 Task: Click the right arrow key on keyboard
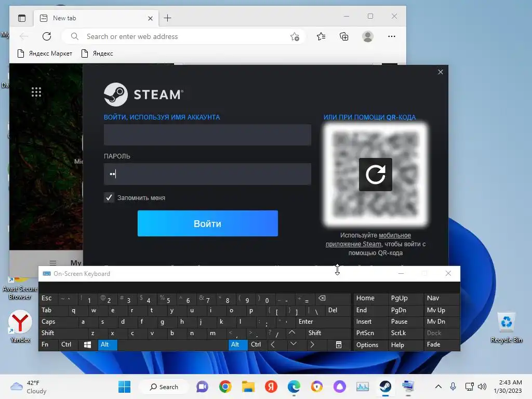316,344
